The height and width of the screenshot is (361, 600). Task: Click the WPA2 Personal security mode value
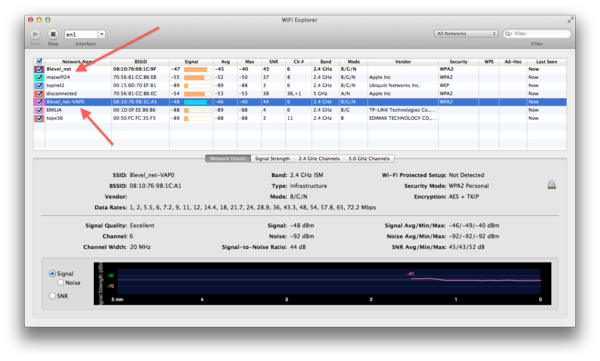click(x=469, y=186)
